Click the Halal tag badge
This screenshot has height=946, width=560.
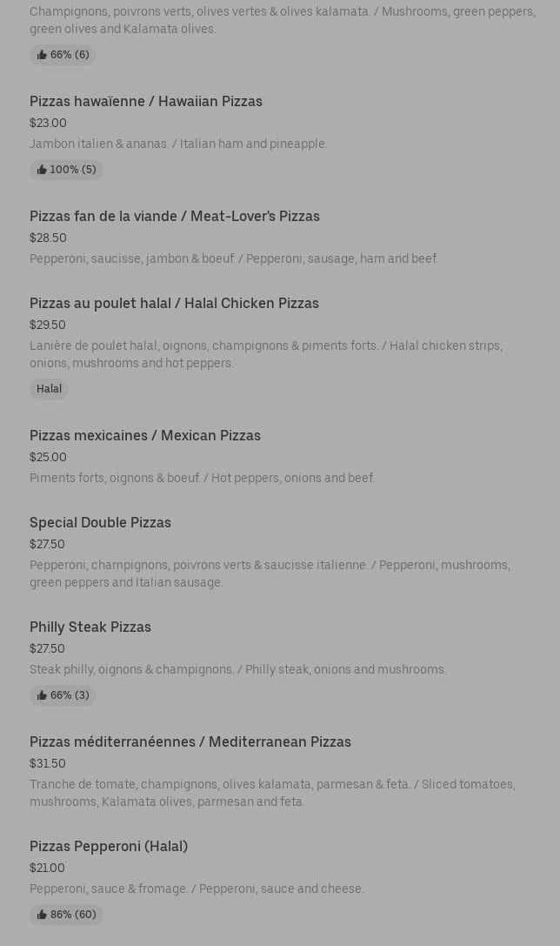point(49,389)
